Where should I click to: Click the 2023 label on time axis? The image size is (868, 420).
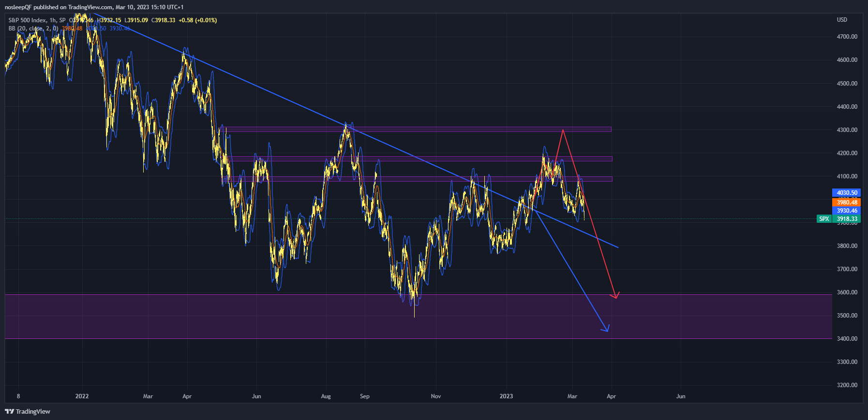coord(506,396)
